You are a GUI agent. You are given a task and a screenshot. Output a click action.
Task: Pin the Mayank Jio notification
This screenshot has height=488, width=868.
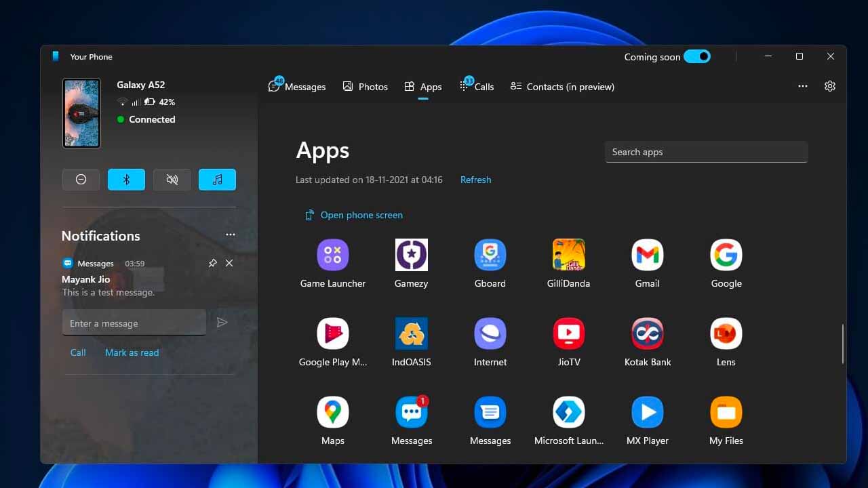tap(212, 263)
